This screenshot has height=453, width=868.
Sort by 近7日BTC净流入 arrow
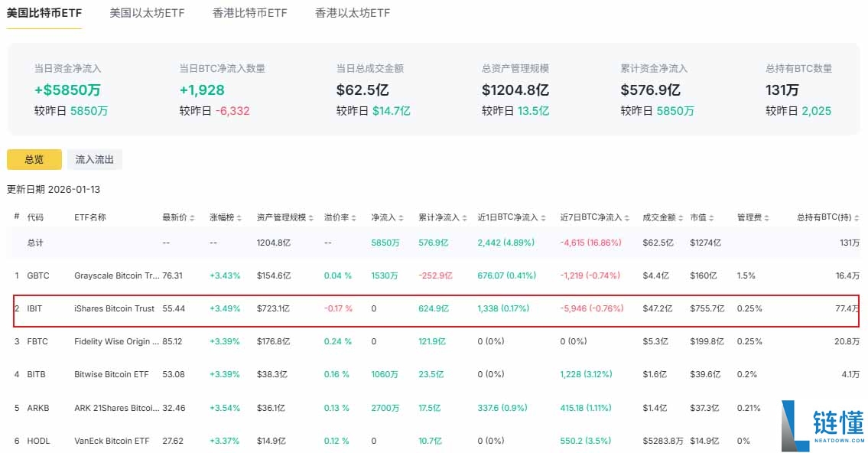coord(627,218)
